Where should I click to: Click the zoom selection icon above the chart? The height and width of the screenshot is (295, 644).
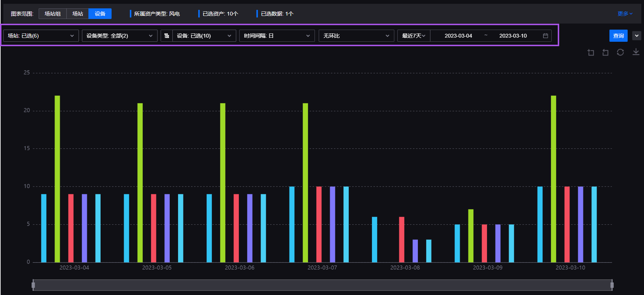coord(591,52)
